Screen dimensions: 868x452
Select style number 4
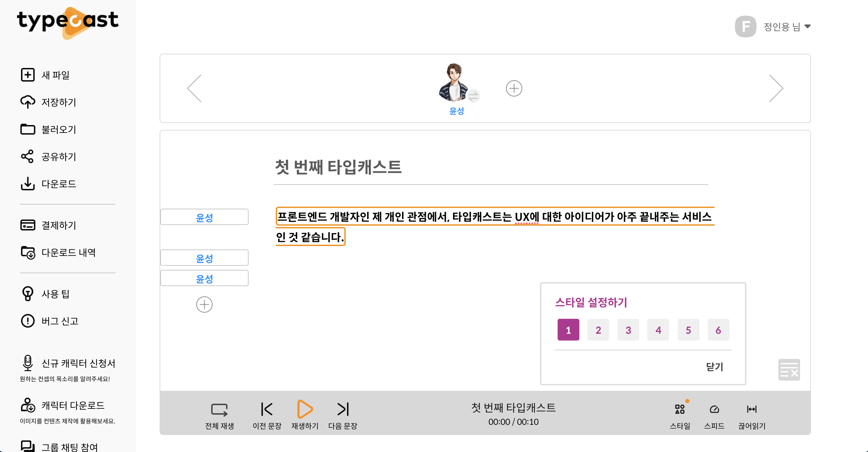click(x=658, y=330)
